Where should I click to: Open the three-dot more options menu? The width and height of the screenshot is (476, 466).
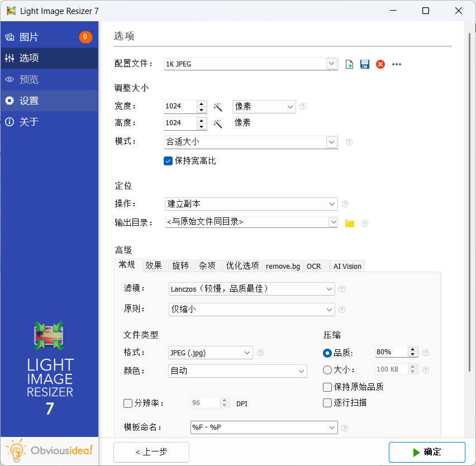[397, 64]
